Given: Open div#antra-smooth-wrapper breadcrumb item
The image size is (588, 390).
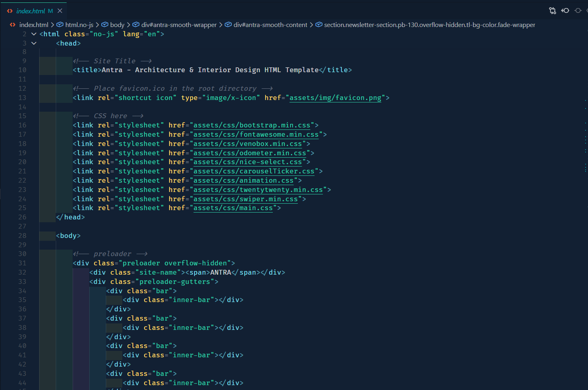Looking at the screenshot, I should coord(179,25).
